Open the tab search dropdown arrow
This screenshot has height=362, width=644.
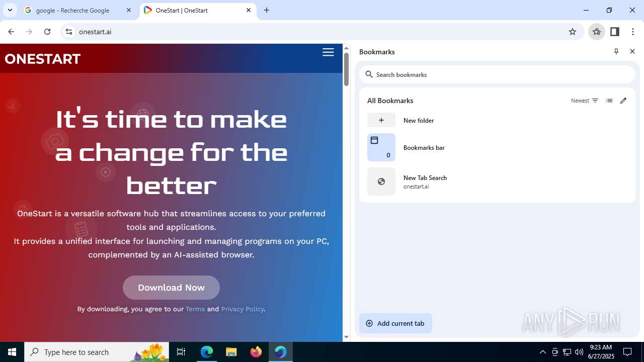[x=10, y=10]
